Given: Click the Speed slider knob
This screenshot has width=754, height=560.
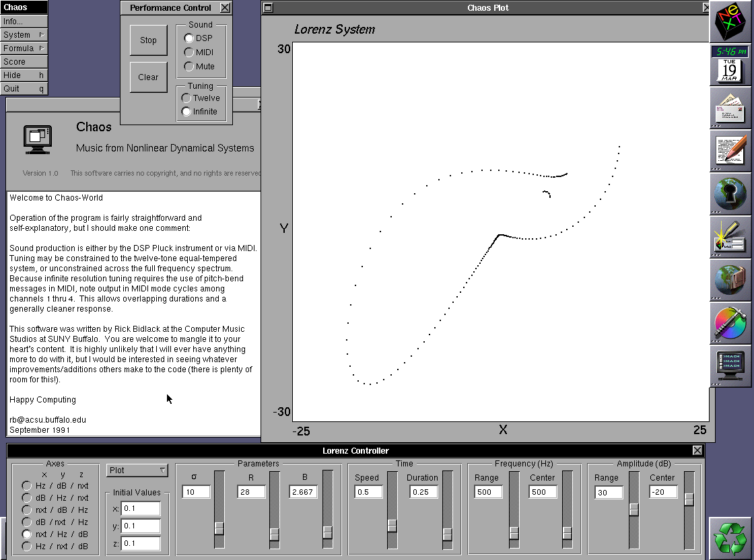Looking at the screenshot, I should coord(392,525).
